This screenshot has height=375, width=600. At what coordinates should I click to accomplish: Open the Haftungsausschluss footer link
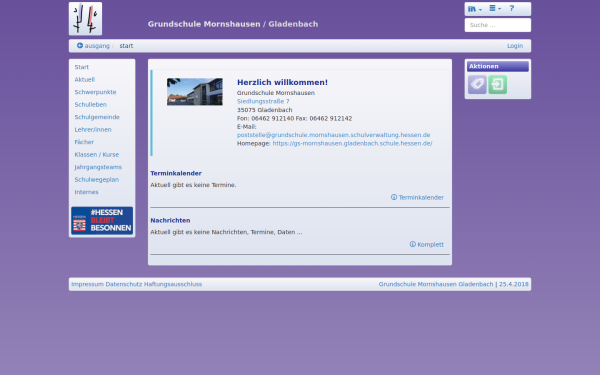pos(173,284)
